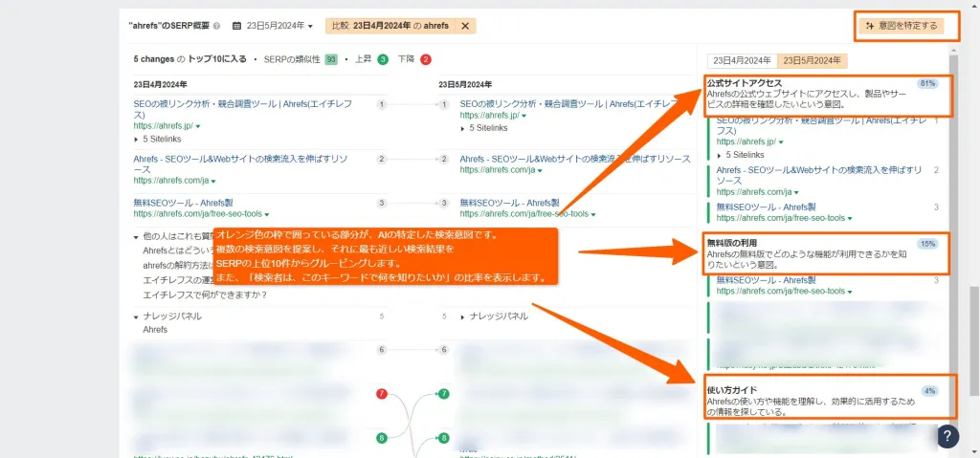Select the 使い方ガイド intent heading
The image size is (980, 458).
(x=732, y=390)
